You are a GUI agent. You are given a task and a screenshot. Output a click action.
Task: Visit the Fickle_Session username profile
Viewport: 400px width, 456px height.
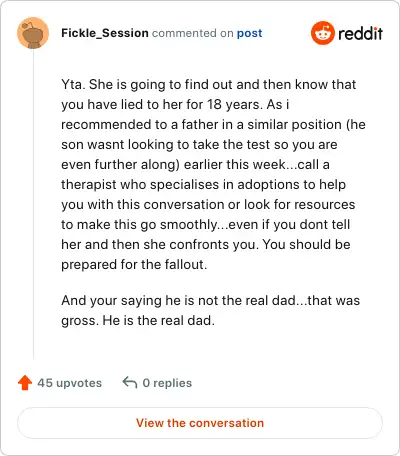click(105, 33)
